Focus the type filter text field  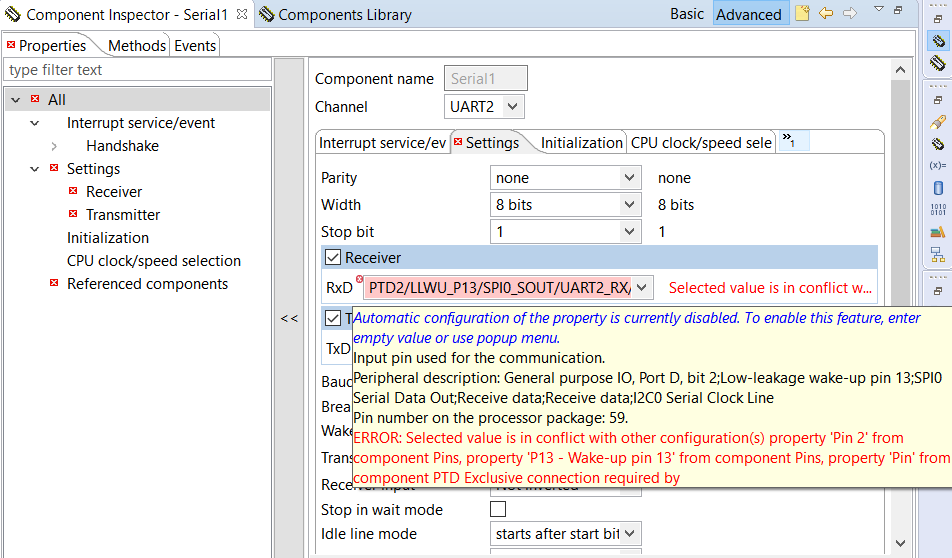137,70
